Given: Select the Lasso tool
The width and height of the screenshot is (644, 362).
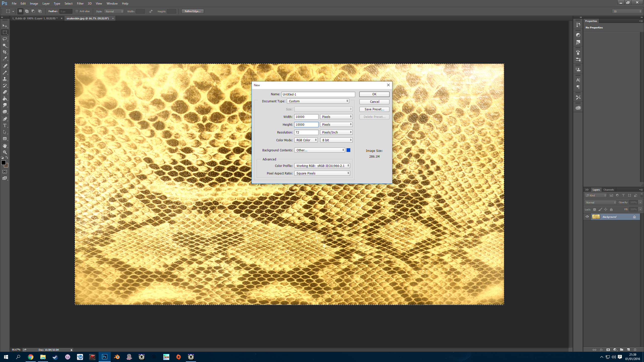Looking at the screenshot, I should [5, 39].
